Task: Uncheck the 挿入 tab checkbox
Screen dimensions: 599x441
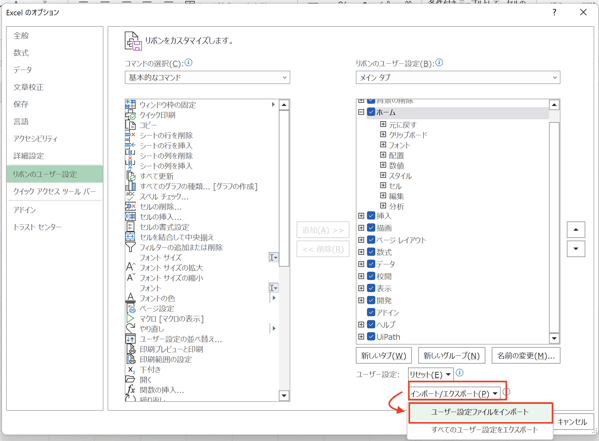Action: (x=371, y=216)
